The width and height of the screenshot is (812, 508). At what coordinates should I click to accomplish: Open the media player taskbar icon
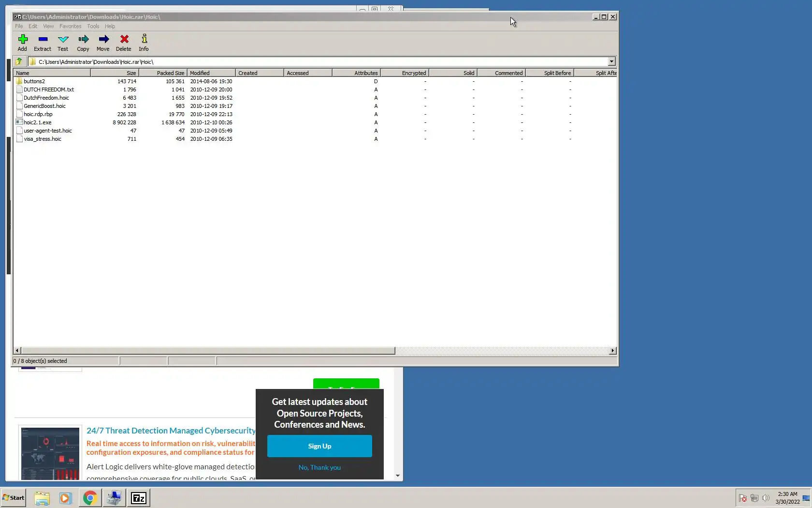65,498
